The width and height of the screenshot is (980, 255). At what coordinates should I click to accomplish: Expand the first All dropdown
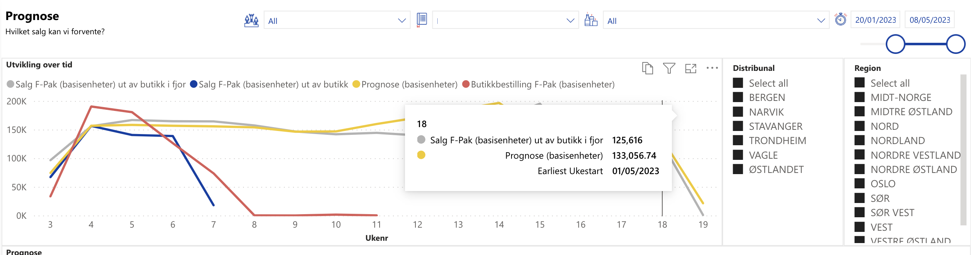pyautogui.click(x=337, y=20)
